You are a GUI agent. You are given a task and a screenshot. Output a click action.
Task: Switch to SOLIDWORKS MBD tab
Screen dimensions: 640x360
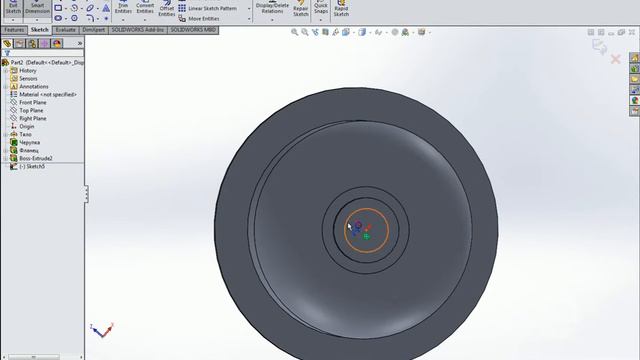point(193,30)
